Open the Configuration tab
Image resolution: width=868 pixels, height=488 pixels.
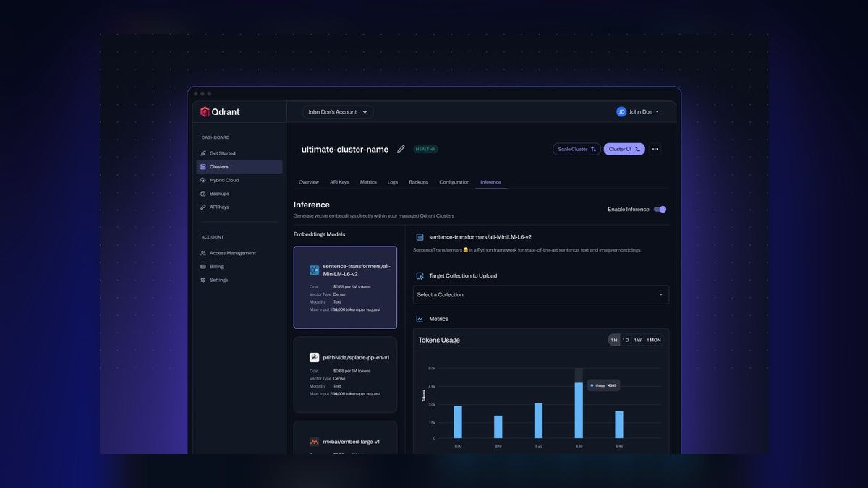(x=454, y=182)
